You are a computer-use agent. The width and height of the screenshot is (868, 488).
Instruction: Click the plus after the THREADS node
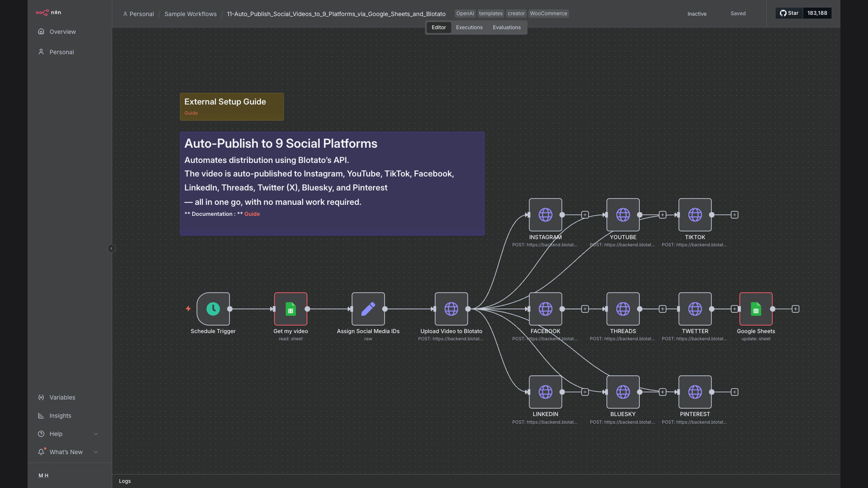(662, 309)
